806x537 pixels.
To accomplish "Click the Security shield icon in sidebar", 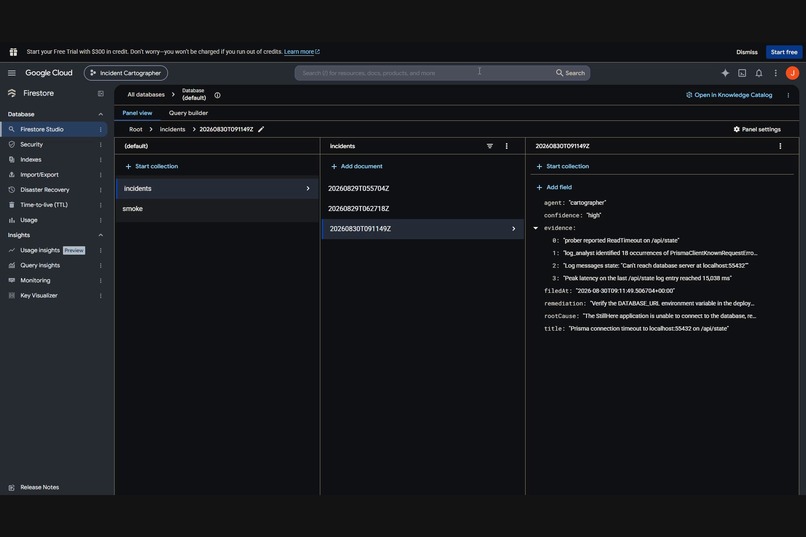I will (x=11, y=144).
